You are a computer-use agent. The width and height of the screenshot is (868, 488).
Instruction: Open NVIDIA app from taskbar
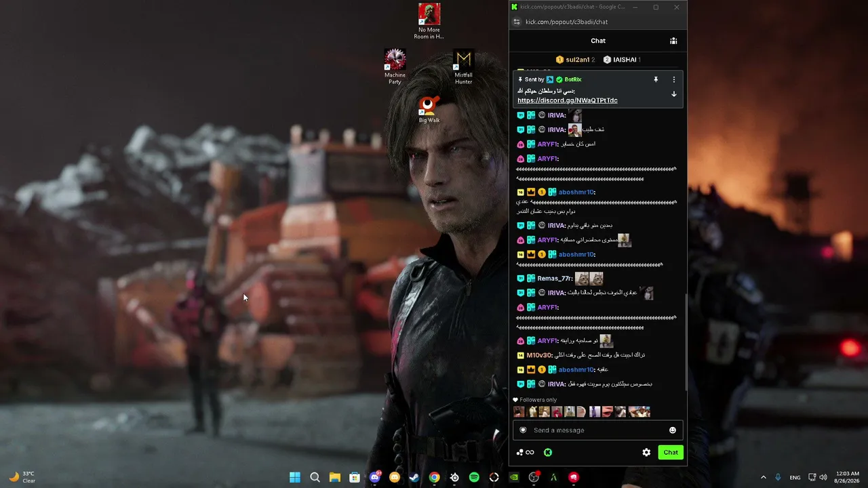(x=514, y=477)
